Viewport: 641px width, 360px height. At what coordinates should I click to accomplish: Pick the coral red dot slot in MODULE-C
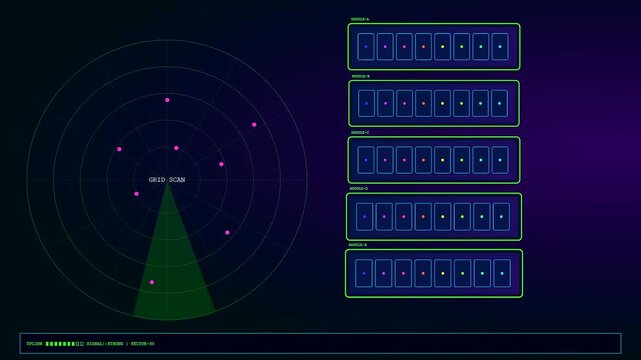pos(424,160)
